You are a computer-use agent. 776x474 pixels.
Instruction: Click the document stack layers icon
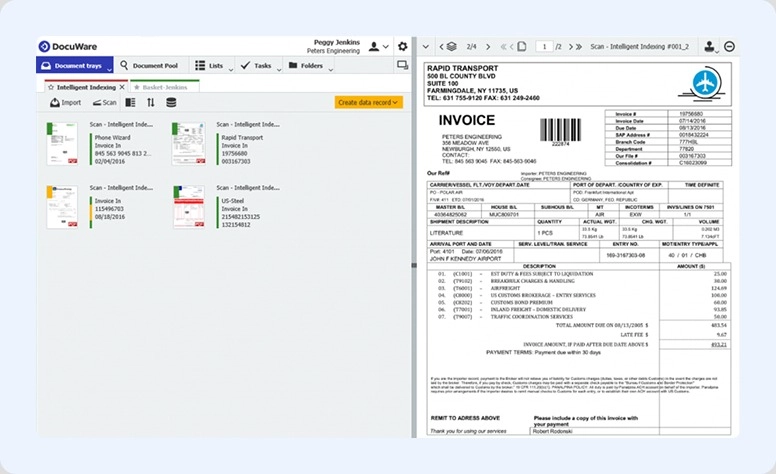[451, 47]
